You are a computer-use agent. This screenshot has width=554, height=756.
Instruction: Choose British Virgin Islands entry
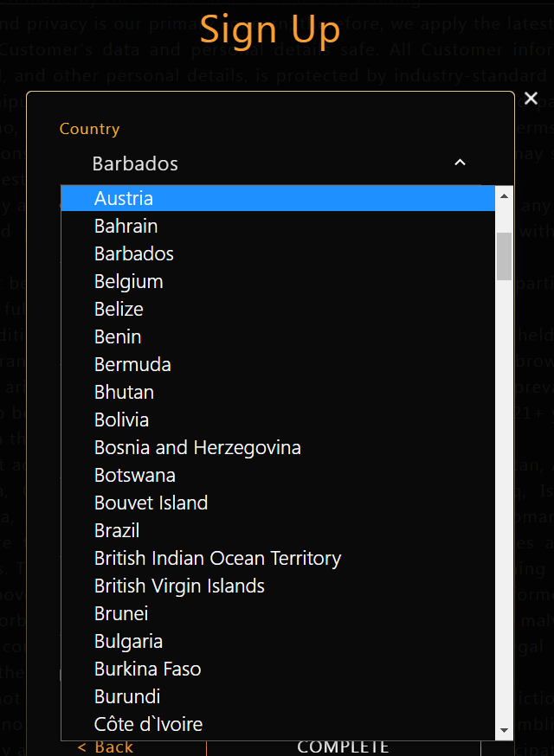click(x=179, y=586)
